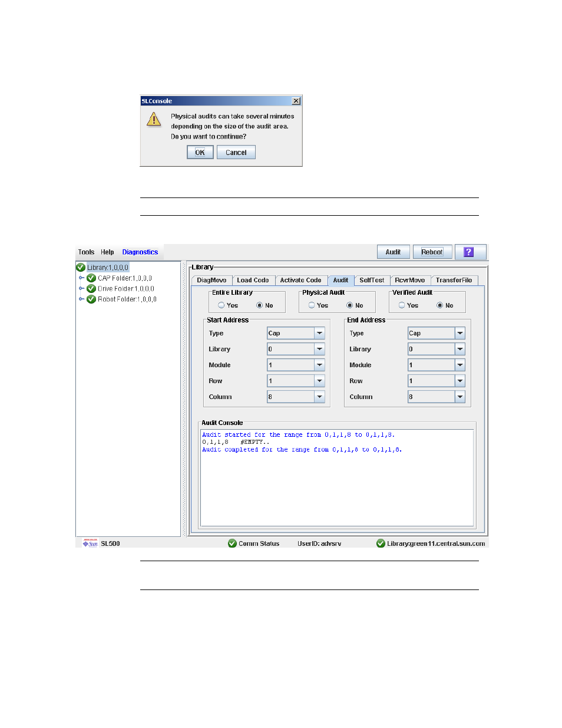This screenshot has width=562, height=728.
Task: Switch to the TransferFile tab
Action: [454, 281]
